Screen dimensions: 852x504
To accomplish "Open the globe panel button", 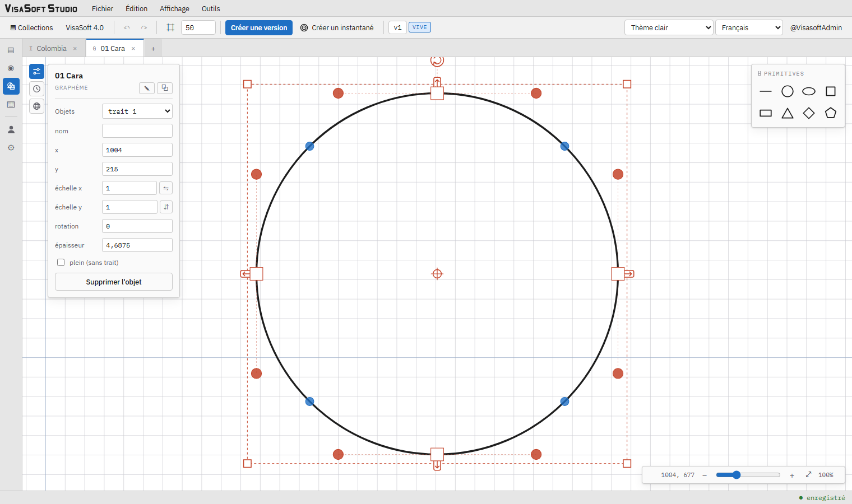I will (x=36, y=106).
